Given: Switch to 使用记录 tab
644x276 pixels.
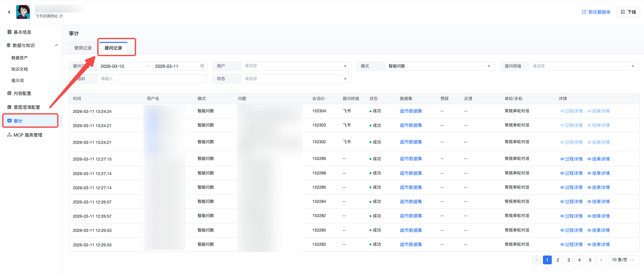Looking at the screenshot, I should click(83, 48).
